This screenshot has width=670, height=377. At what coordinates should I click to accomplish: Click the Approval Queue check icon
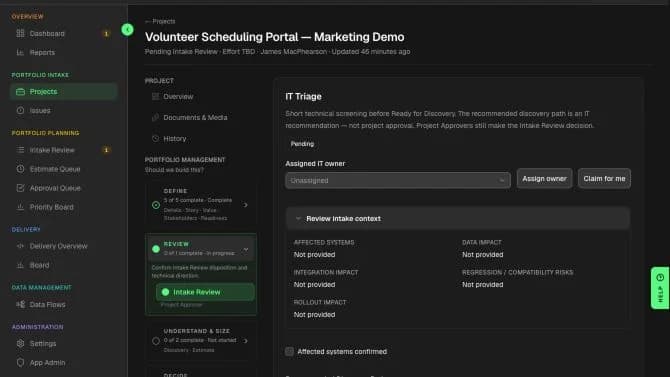coord(20,188)
